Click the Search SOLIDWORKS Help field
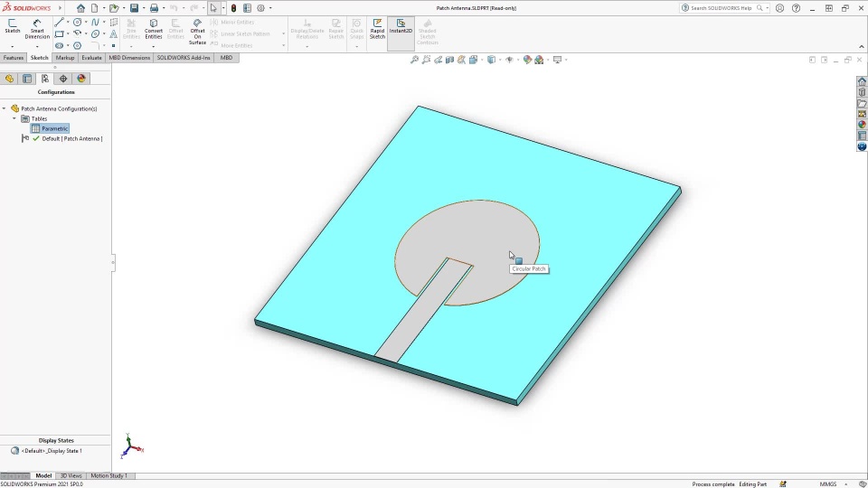868x488 pixels. click(723, 8)
